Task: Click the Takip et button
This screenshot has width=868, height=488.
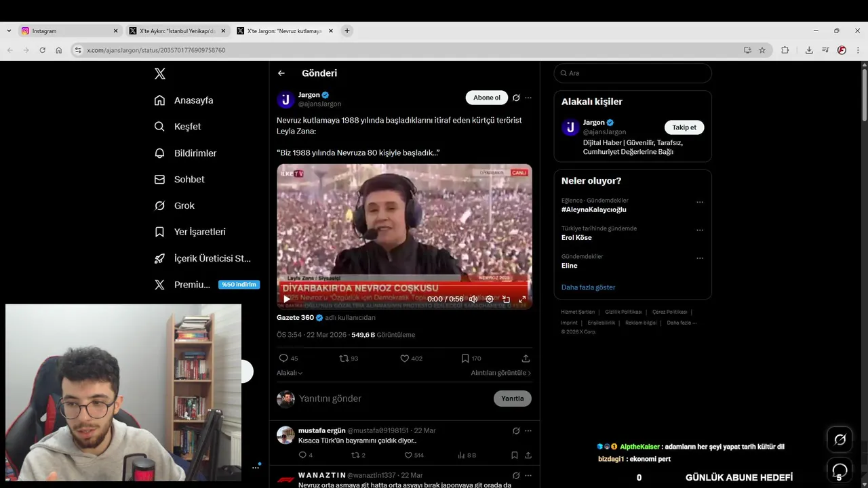Action: point(684,127)
